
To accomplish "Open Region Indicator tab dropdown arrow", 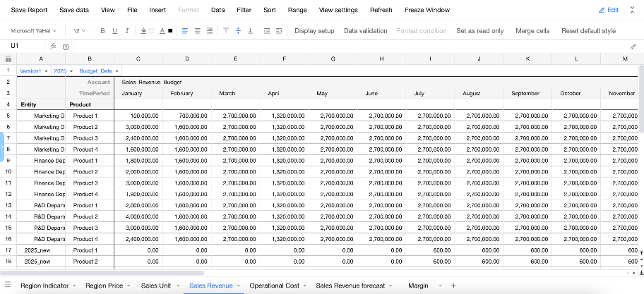I will point(74,286).
